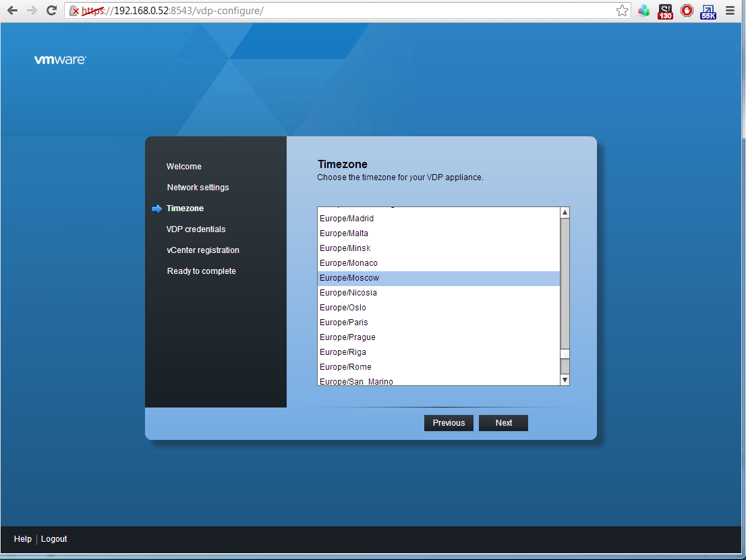The image size is (746, 560).
Task: Pick Europe/Minsk from the list
Action: [x=438, y=248]
